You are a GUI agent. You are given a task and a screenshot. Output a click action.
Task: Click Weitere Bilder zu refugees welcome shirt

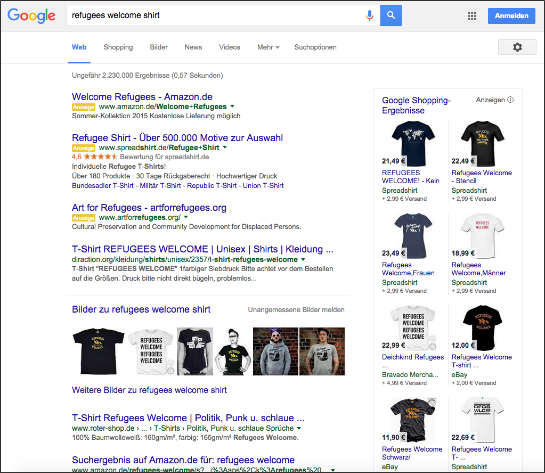coord(149,390)
